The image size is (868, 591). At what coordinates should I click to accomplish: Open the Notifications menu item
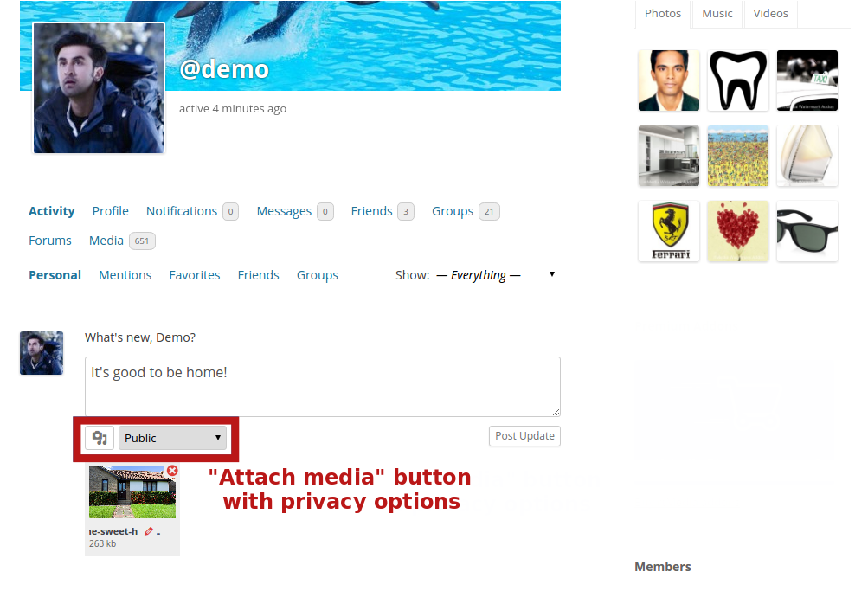pyautogui.click(x=181, y=211)
